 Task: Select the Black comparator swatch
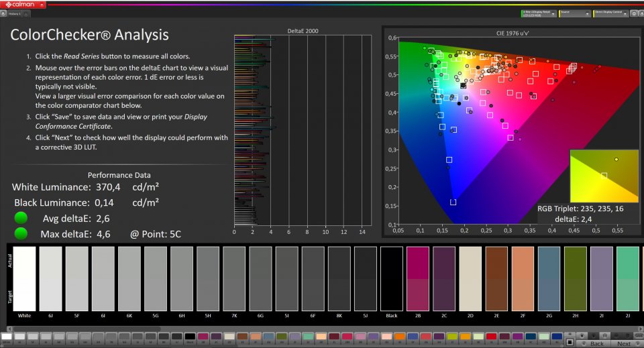(x=391, y=279)
